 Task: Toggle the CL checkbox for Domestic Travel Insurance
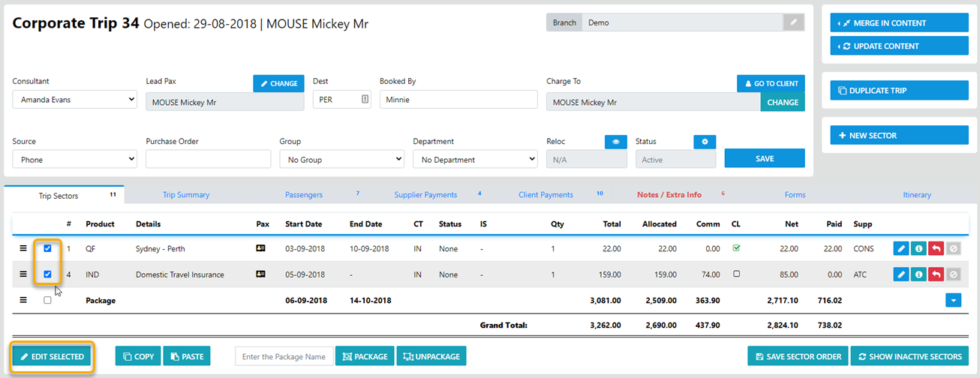coord(736,274)
